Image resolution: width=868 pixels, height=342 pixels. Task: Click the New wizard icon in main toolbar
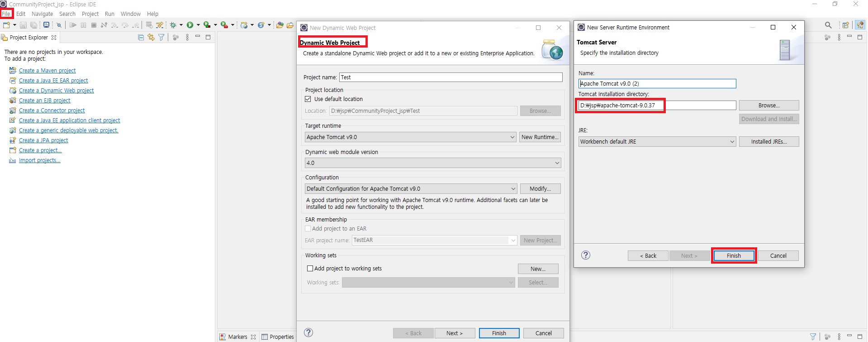(6, 25)
